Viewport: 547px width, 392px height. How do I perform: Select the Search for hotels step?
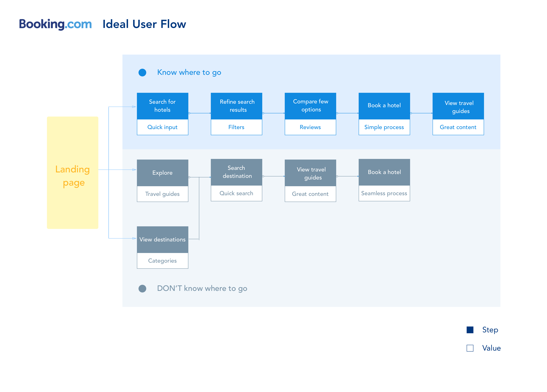163,106
